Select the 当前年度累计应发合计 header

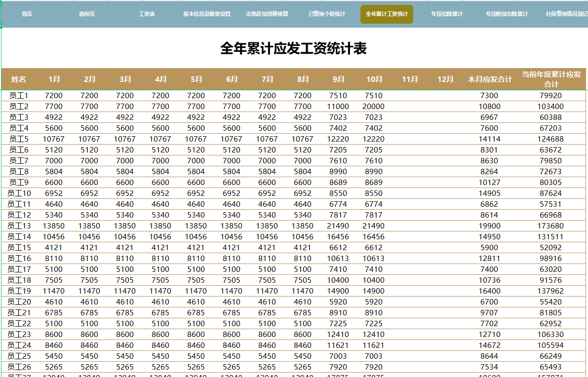(549, 78)
